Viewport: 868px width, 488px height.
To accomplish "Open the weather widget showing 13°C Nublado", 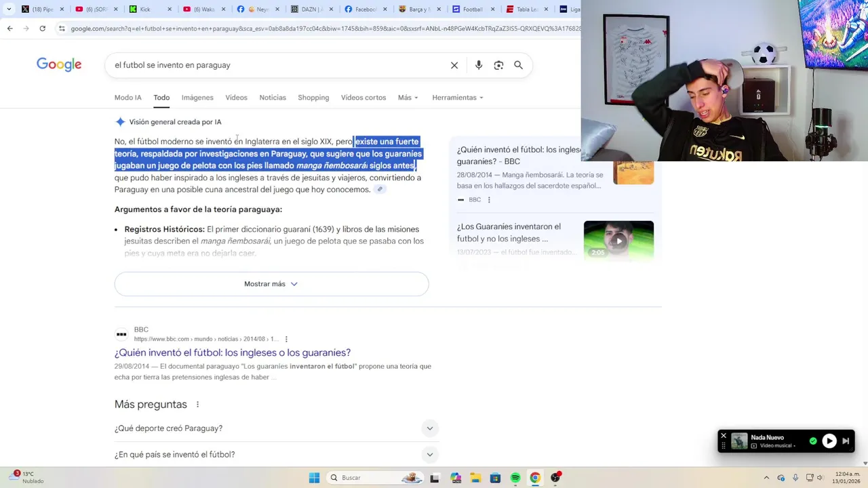I will (27, 478).
